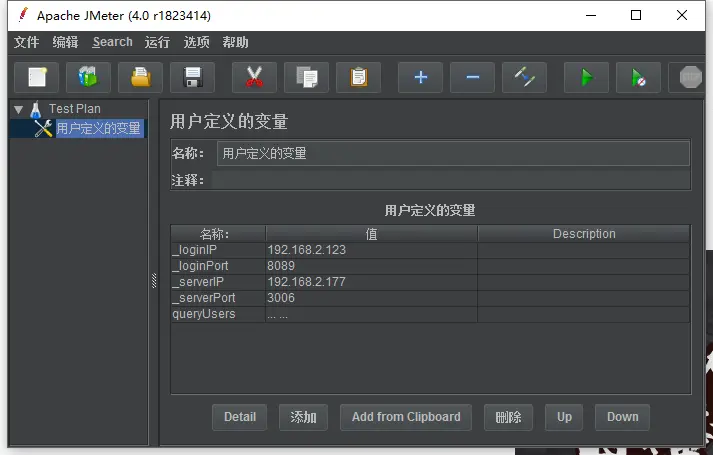Open the 编辑 menu
This screenshot has height=455, width=713.
point(65,42)
